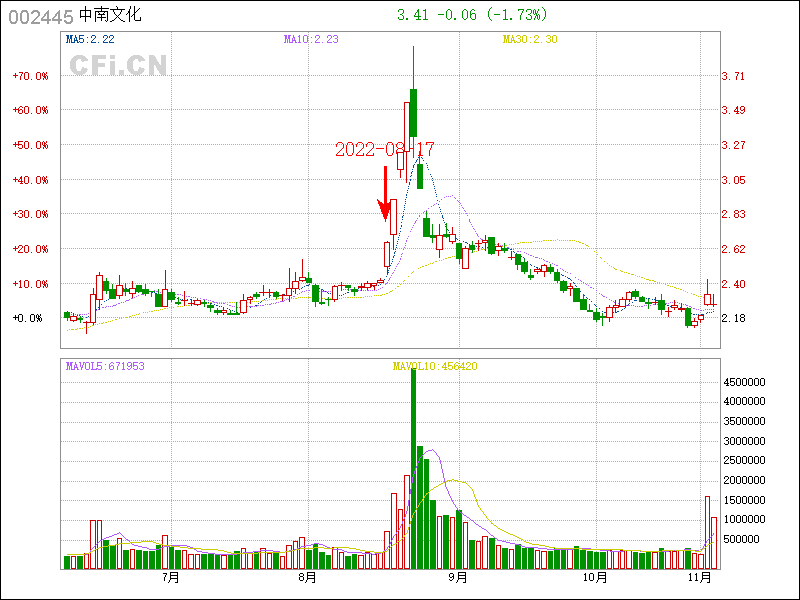This screenshot has width=800, height=600.
Task: Click the price change 3.41 -0.06 (-1.73%)
Action: 472,15
